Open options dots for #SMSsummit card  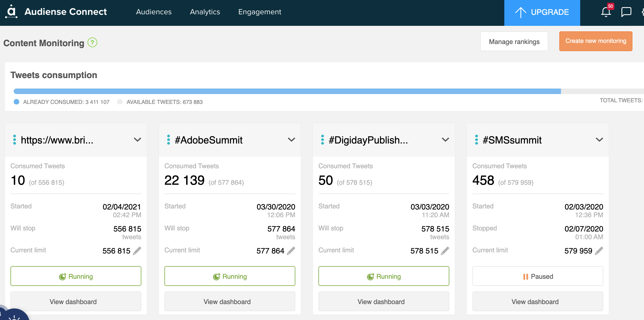[x=477, y=140]
